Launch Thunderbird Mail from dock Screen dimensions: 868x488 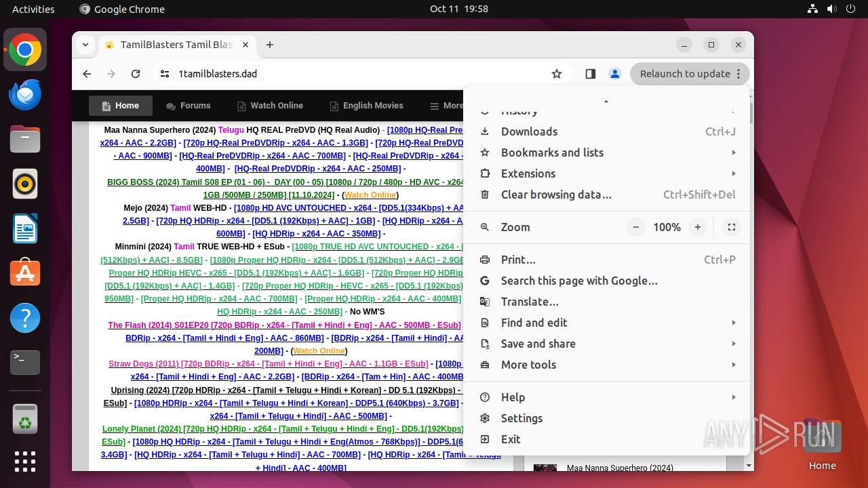[x=25, y=94]
